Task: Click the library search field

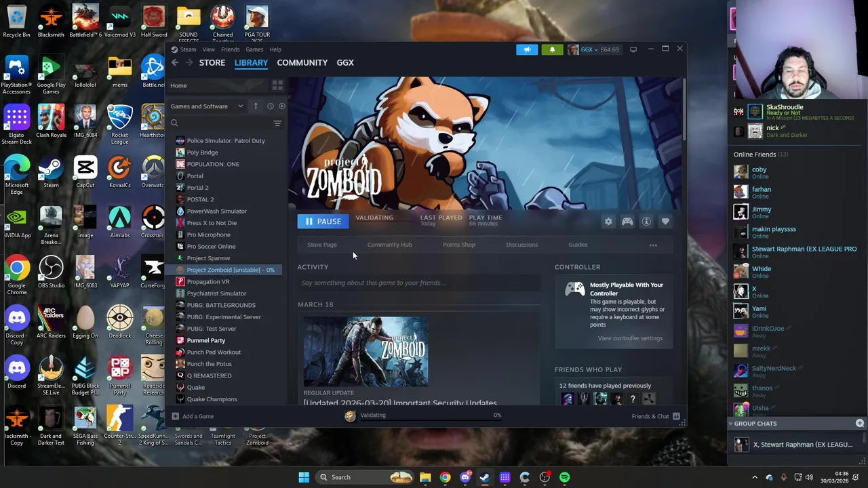Action: (220, 123)
